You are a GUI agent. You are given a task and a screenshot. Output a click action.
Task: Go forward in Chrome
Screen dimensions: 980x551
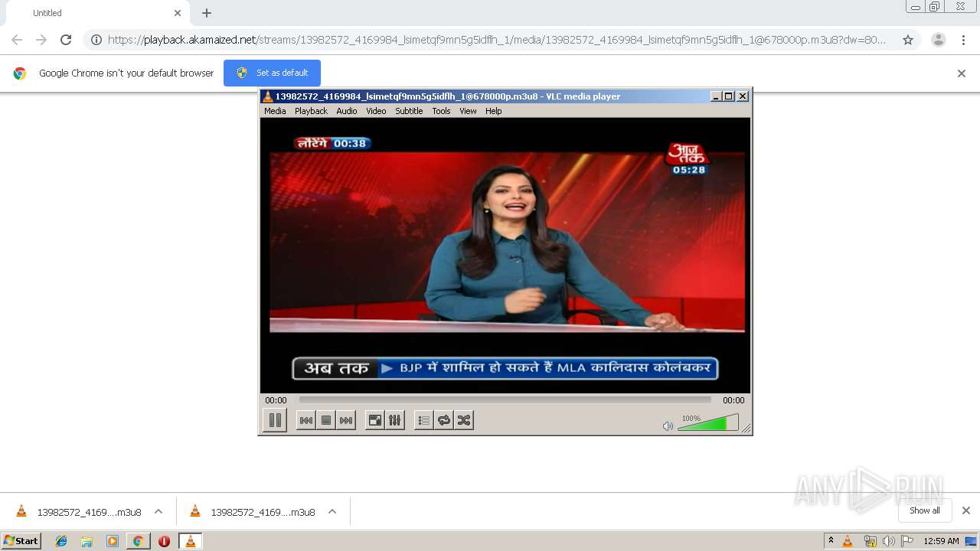[x=41, y=40]
